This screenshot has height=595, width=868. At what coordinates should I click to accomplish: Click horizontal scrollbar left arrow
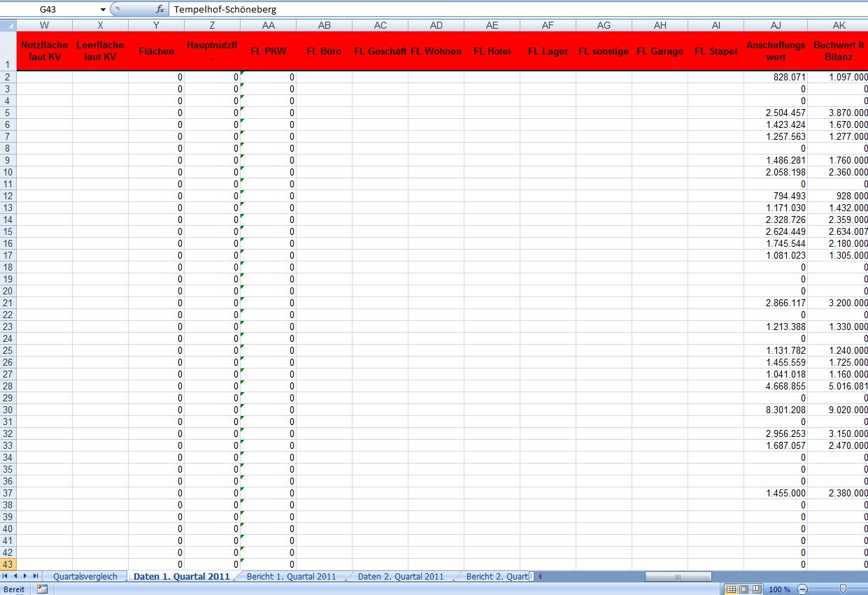coord(539,577)
